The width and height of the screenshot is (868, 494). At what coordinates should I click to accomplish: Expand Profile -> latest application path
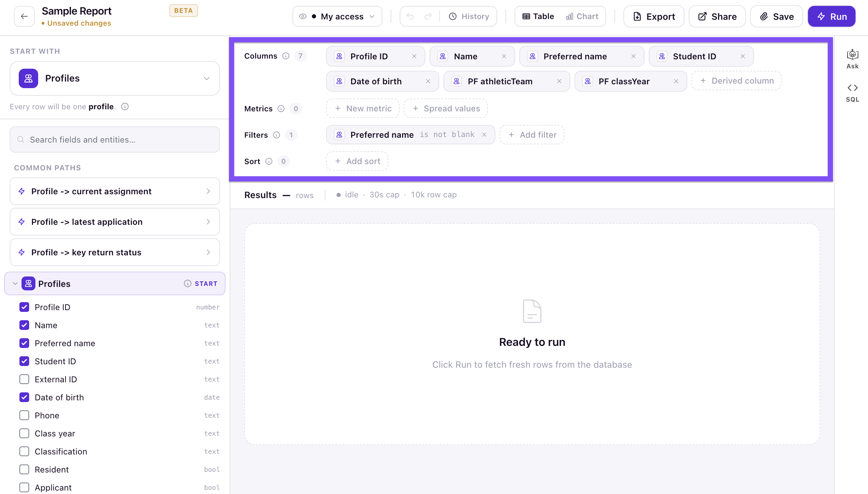[115, 222]
